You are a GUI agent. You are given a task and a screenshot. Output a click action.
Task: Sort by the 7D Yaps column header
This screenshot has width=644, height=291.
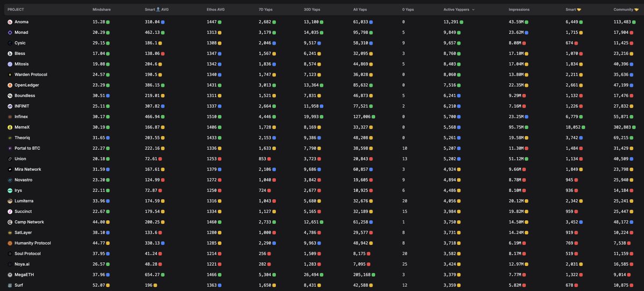click(x=266, y=10)
